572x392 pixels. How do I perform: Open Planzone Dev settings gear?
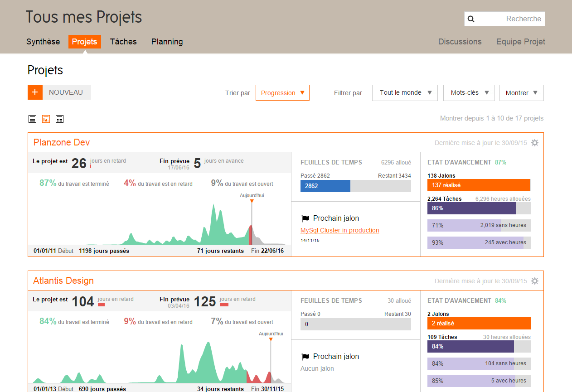pos(535,143)
